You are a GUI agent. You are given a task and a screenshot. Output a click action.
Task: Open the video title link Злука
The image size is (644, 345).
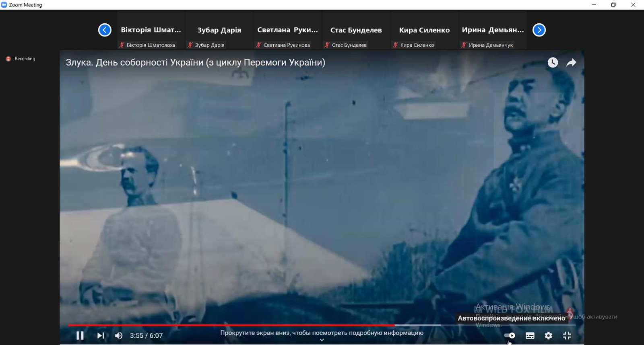click(x=195, y=62)
